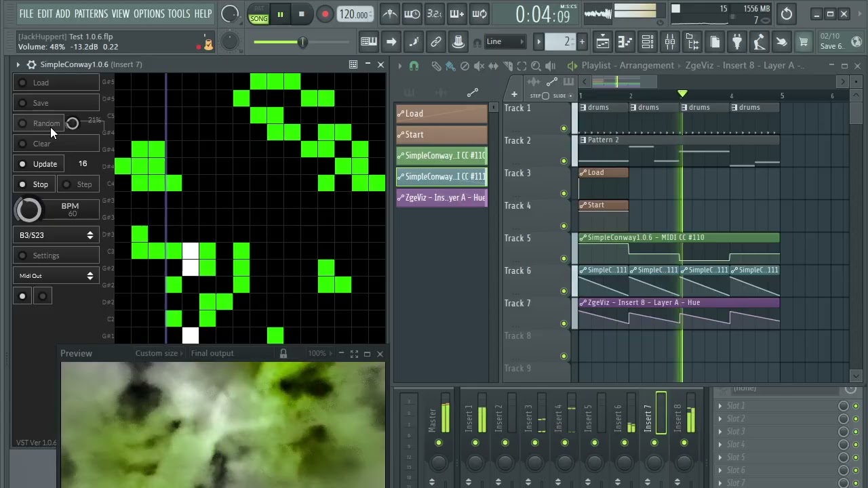
Task: Select SimpleConway CC #110 in the picker
Action: [x=441, y=156]
